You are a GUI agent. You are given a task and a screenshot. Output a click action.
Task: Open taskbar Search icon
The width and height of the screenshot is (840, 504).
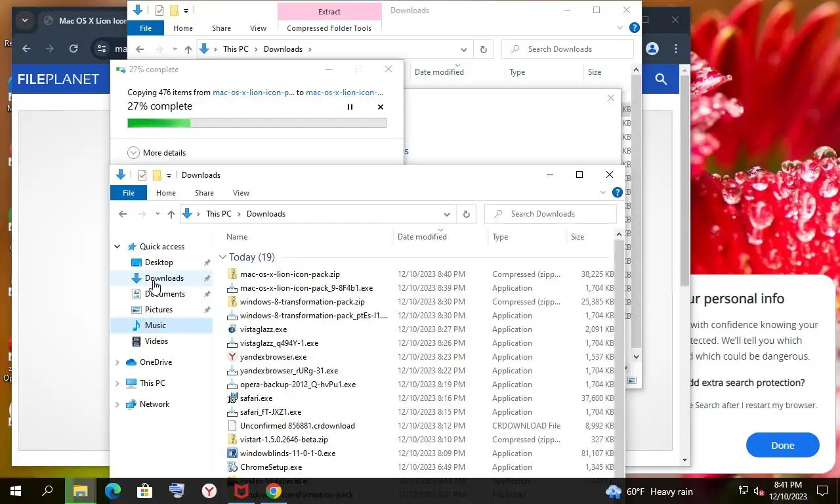point(48,491)
